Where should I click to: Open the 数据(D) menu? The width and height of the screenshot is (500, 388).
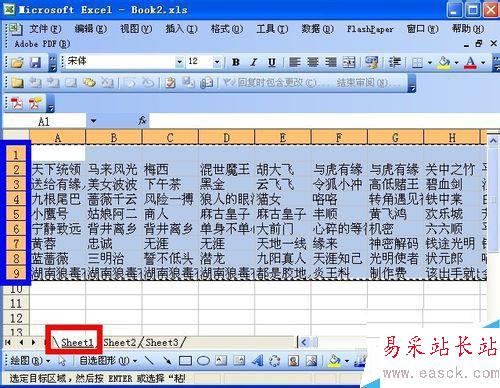317,29
